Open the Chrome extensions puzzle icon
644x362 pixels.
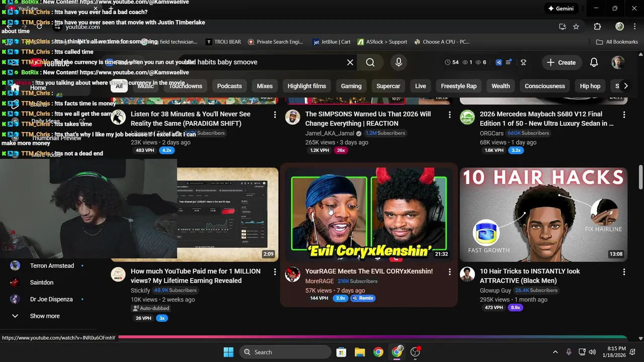point(597,27)
